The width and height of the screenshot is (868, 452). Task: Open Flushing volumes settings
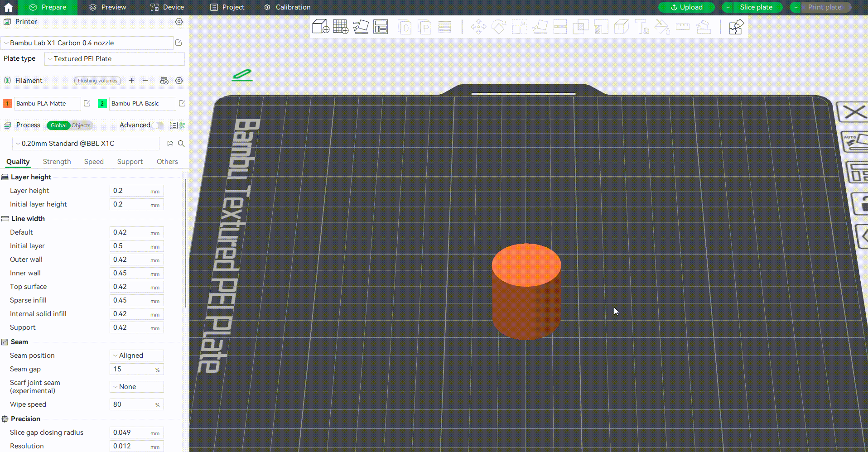(97, 81)
